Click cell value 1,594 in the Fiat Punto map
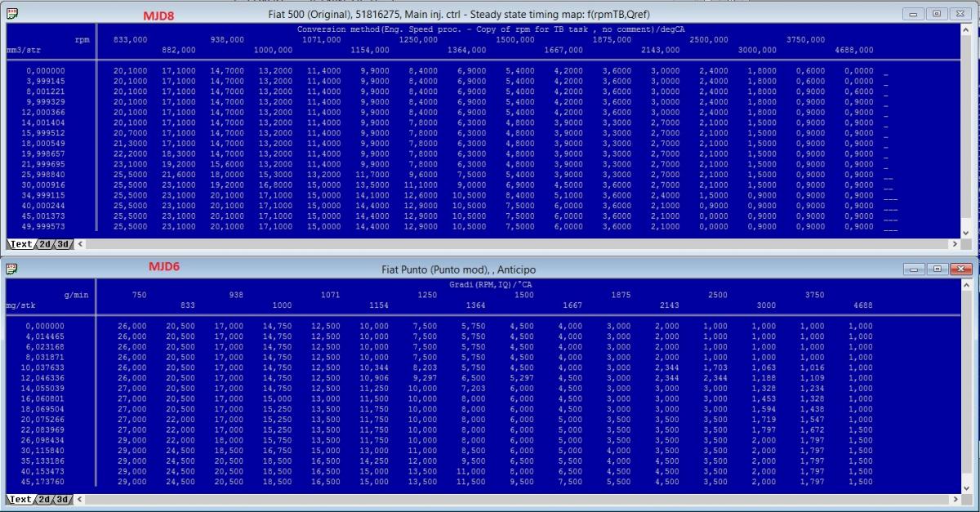 click(x=764, y=409)
